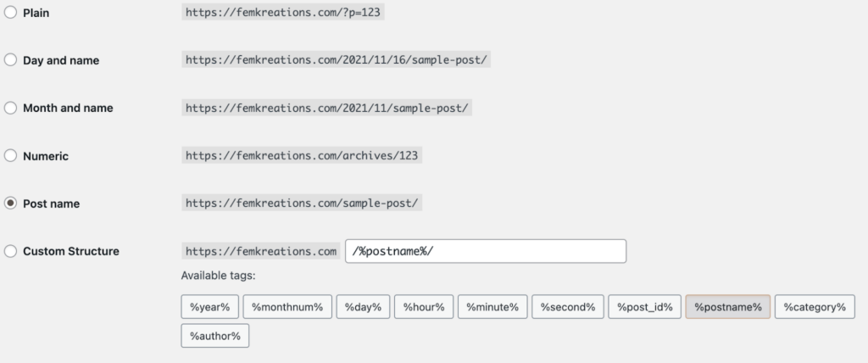Screen dimensions: 868x363
Task: Select the Post name radio button
Action: point(11,204)
